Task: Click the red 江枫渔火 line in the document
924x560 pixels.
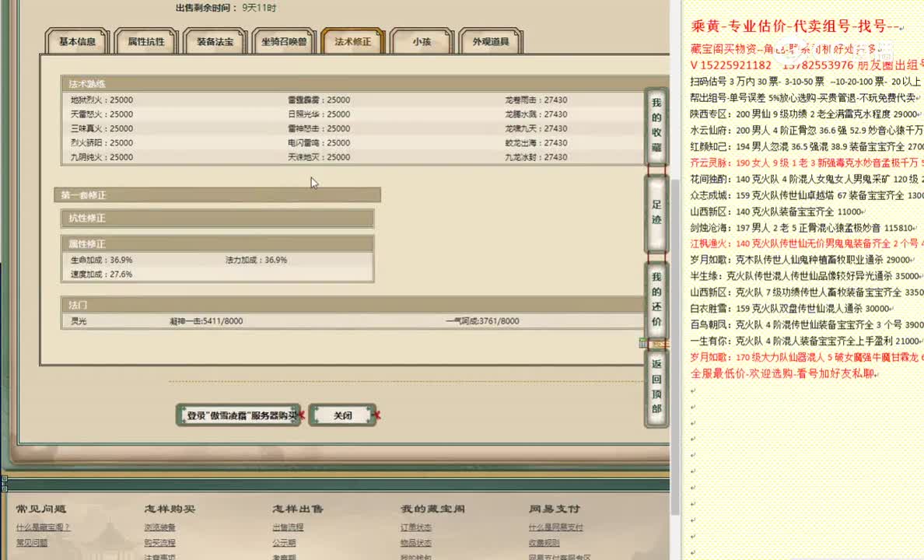Action: (x=807, y=243)
